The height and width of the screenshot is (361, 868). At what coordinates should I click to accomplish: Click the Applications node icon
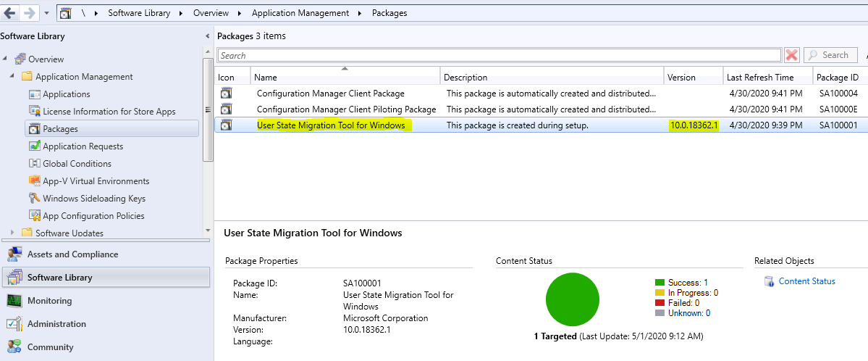pos(34,94)
